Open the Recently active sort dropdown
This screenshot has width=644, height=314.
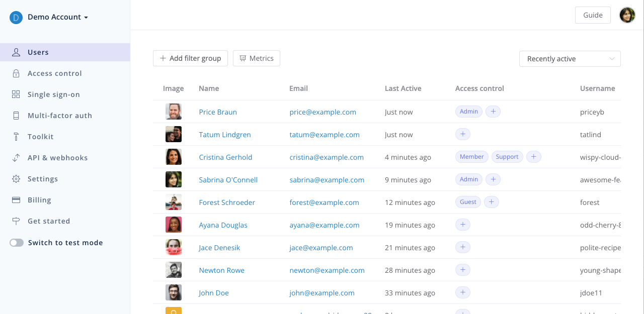click(570, 59)
